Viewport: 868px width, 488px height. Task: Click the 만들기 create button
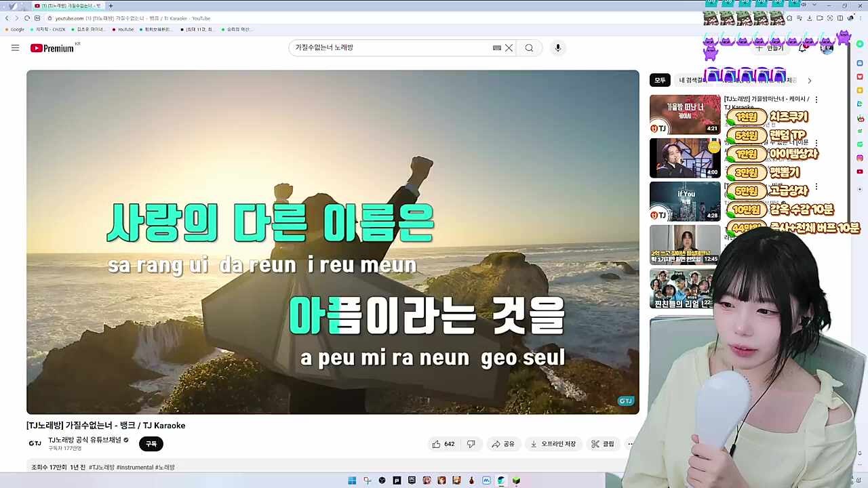tap(770, 47)
